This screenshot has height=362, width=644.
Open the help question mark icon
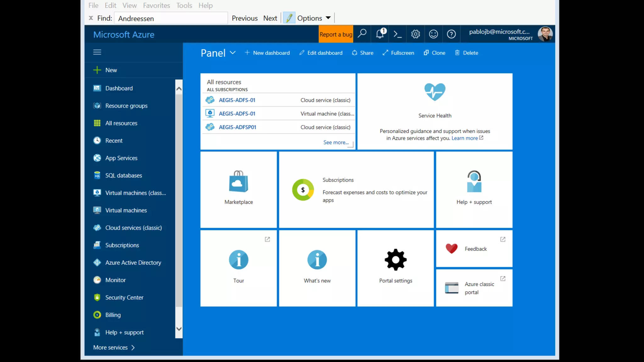coord(451,34)
